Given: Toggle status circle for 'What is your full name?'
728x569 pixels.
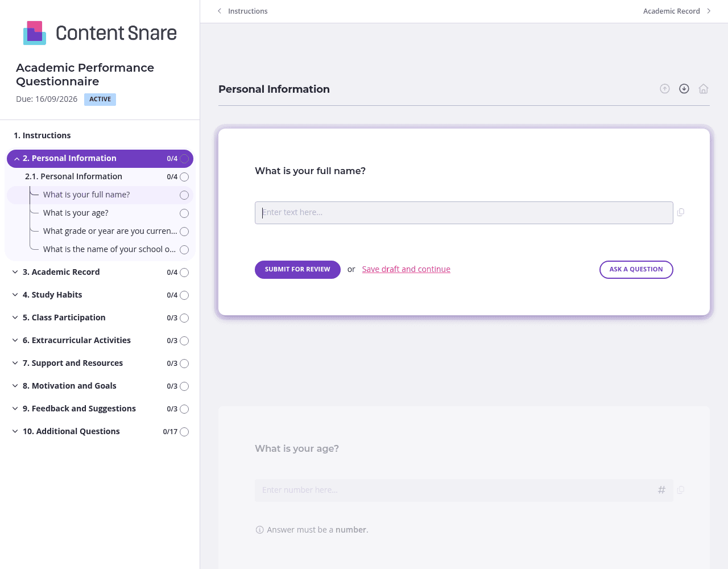Looking at the screenshot, I should [x=184, y=195].
